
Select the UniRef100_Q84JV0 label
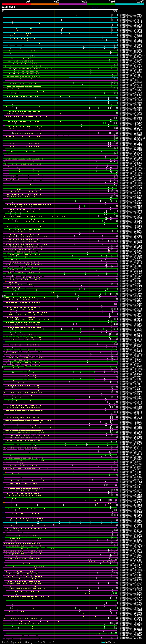(131, 580)
